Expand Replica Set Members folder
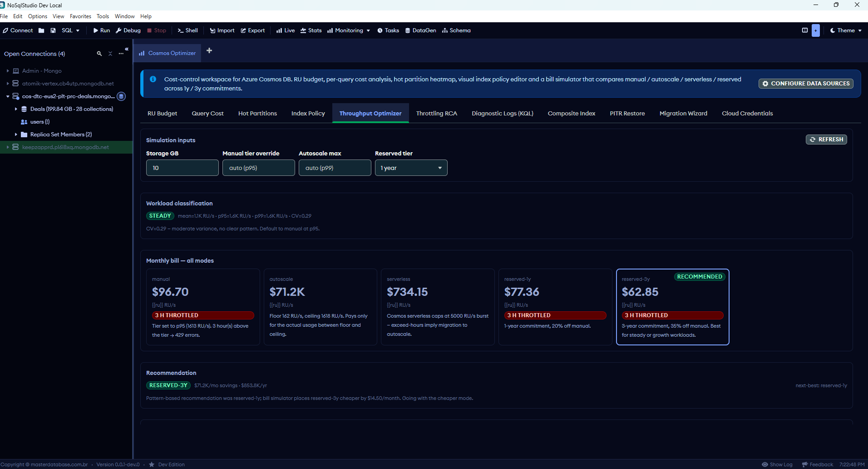This screenshot has width=868, height=469. 16,135
